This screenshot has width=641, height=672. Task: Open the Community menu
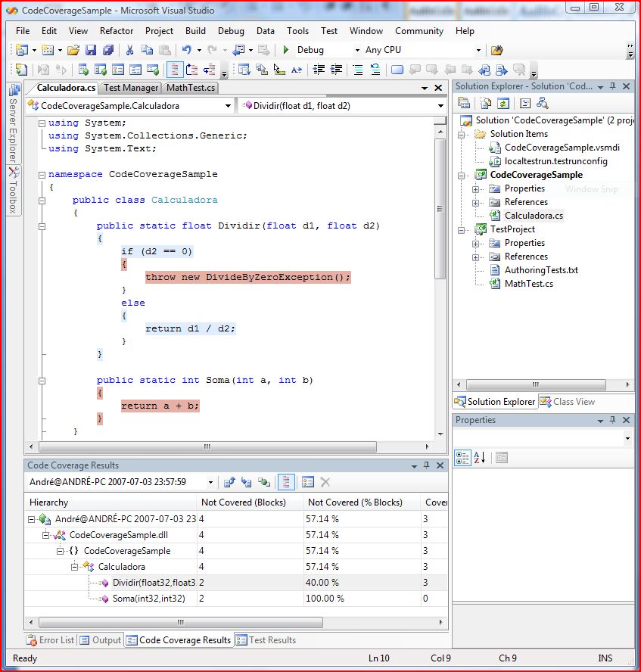pos(419,31)
